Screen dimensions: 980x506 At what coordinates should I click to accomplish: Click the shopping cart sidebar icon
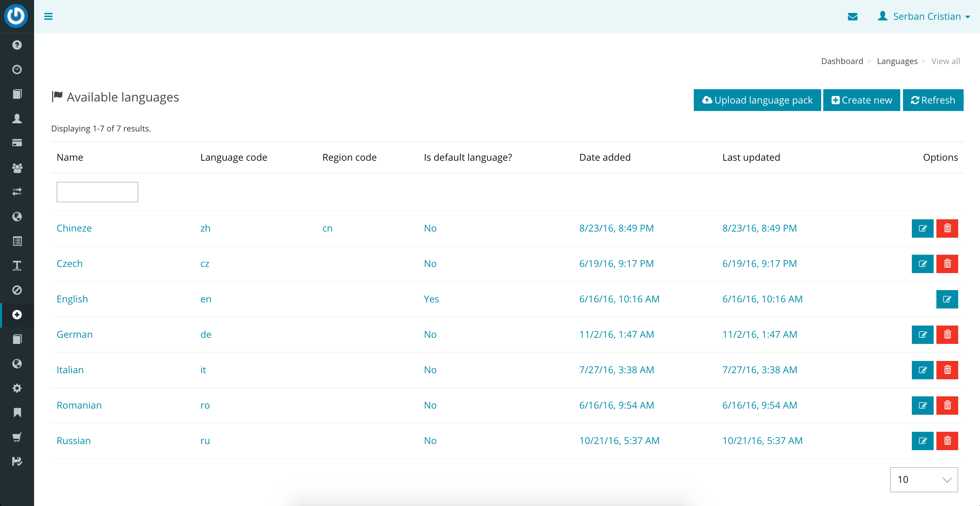coord(17,437)
